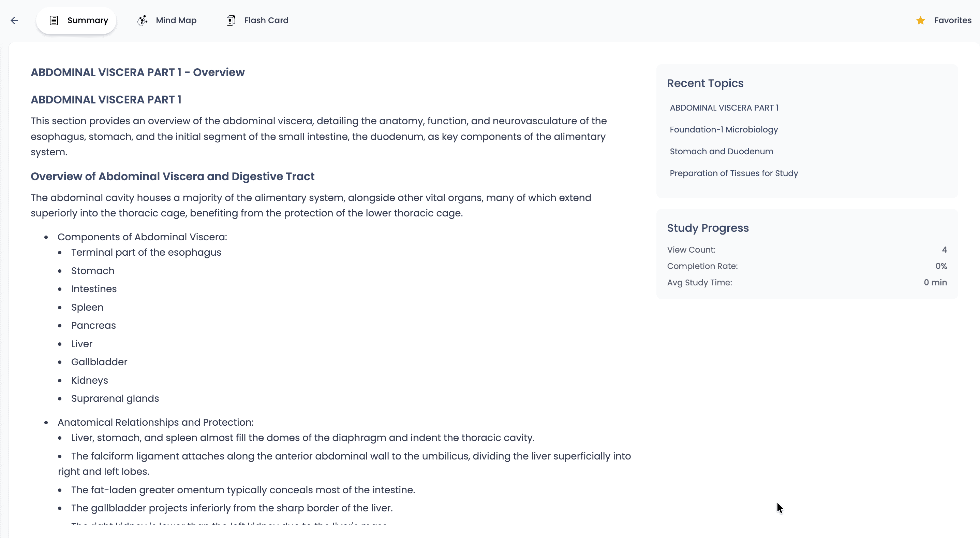Click the Avg Study Time stat
This screenshot has height=538, width=980.
pyautogui.click(x=935, y=282)
